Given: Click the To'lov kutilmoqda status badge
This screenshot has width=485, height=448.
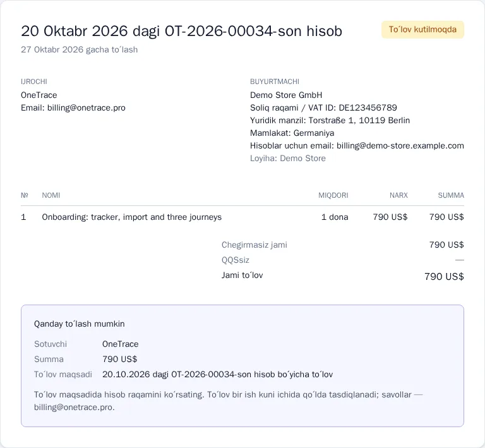Looking at the screenshot, I should click(x=422, y=30).
